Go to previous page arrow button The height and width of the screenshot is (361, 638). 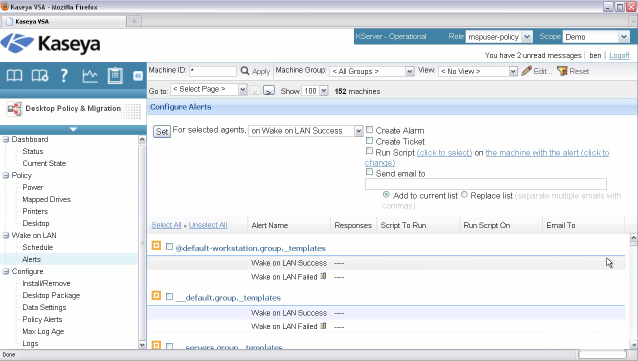click(255, 90)
